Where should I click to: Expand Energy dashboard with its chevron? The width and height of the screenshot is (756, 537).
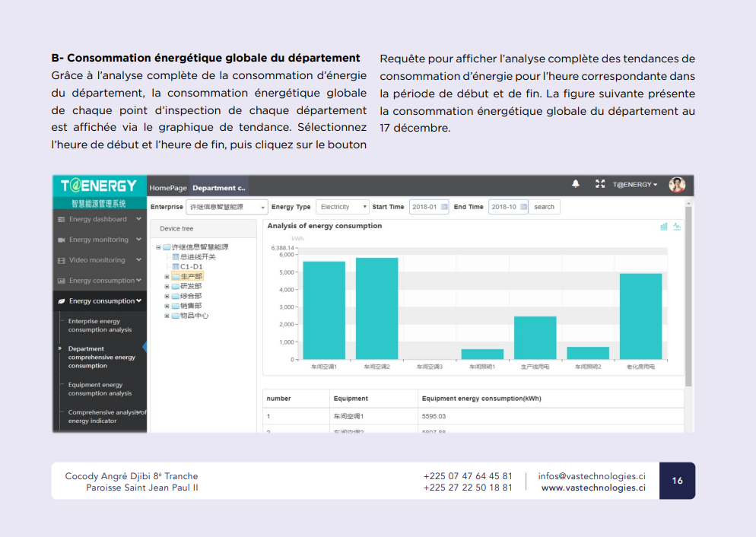pos(139,219)
